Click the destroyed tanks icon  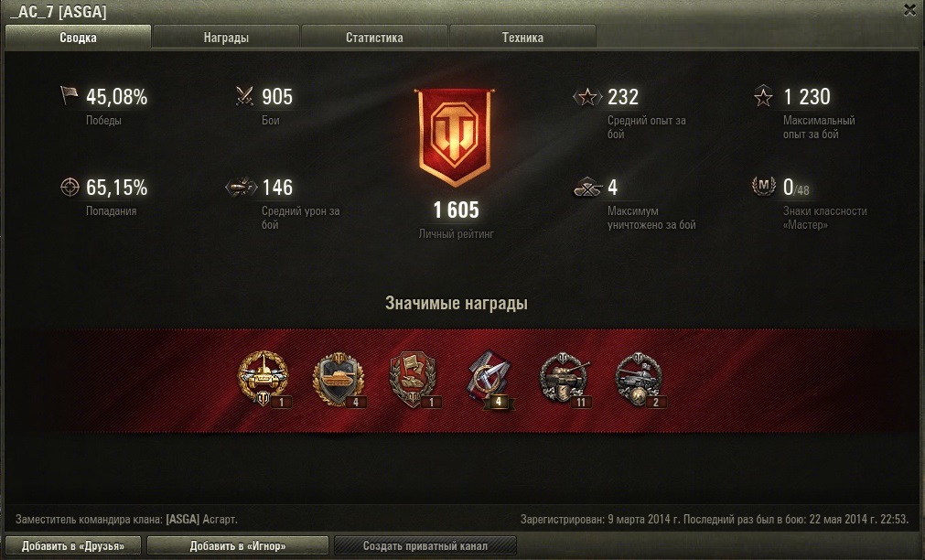tap(587, 188)
